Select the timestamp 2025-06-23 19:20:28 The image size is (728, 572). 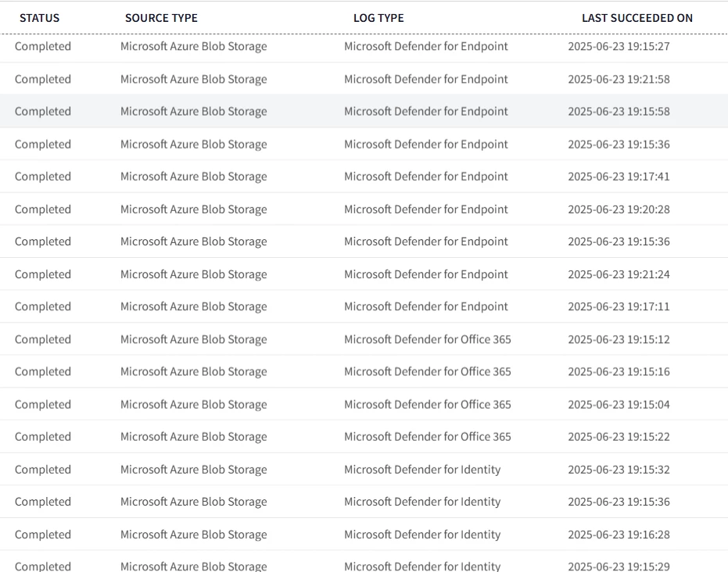click(x=619, y=209)
